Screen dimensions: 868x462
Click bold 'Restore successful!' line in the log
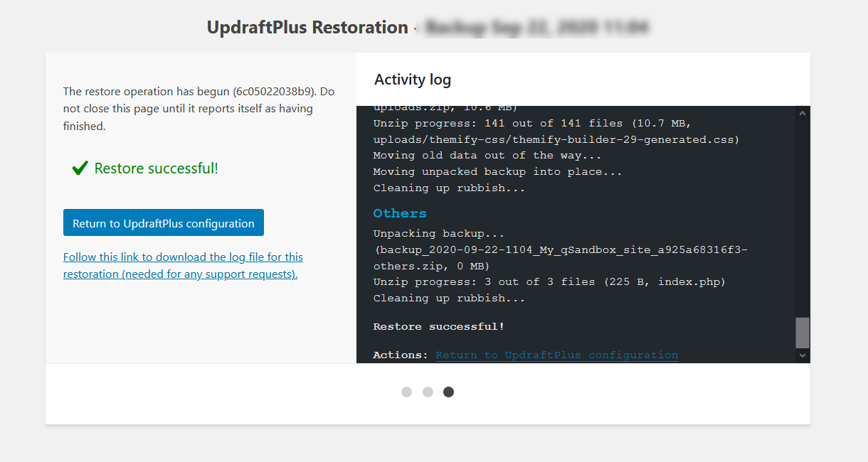click(439, 326)
